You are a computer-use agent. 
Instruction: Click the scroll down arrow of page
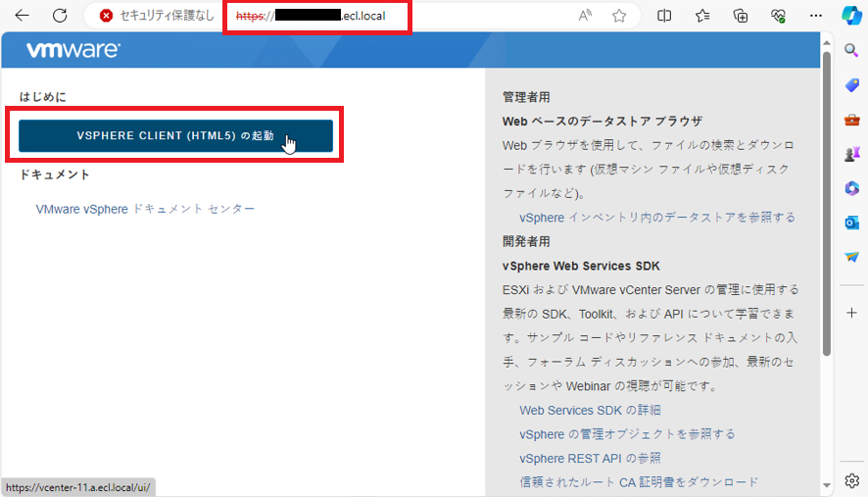827,485
